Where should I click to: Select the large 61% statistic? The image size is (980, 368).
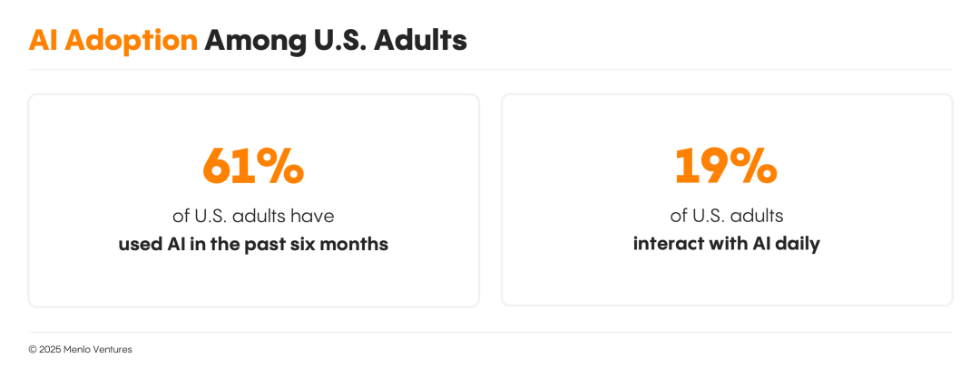coord(253,165)
